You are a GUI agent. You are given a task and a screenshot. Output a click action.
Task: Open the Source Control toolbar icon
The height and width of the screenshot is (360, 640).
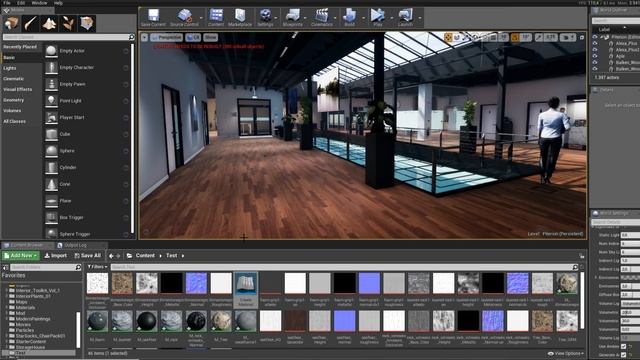(184, 16)
